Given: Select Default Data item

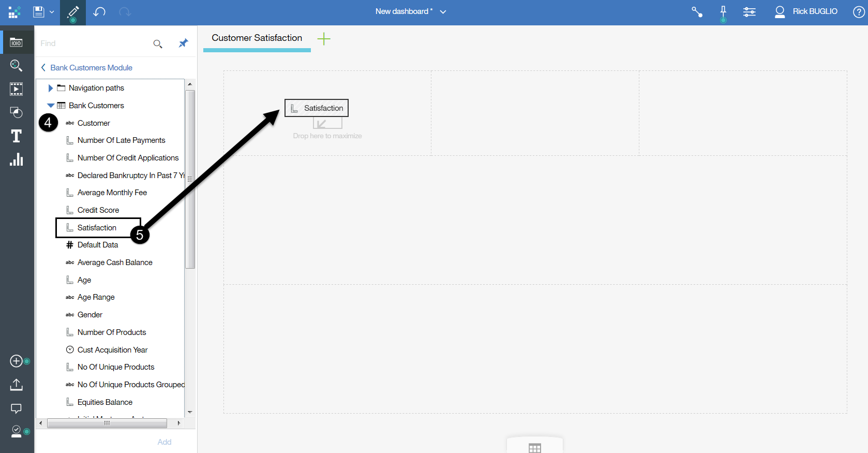Looking at the screenshot, I should click(x=97, y=245).
